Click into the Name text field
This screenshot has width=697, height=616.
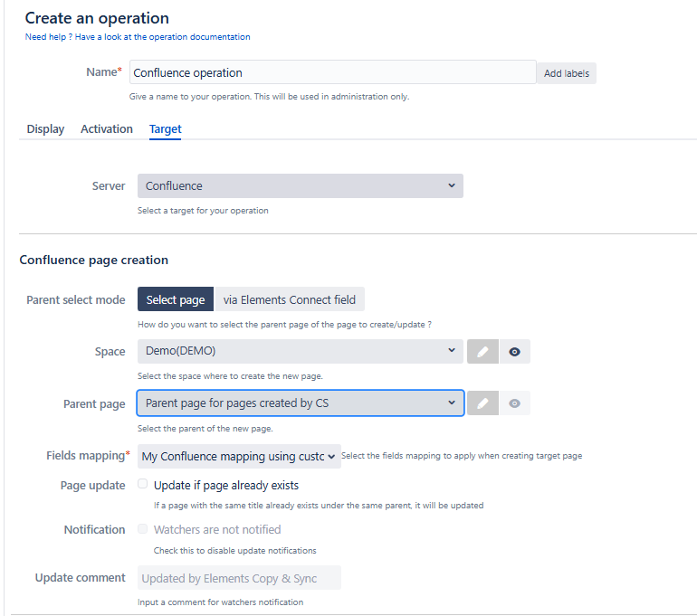332,72
